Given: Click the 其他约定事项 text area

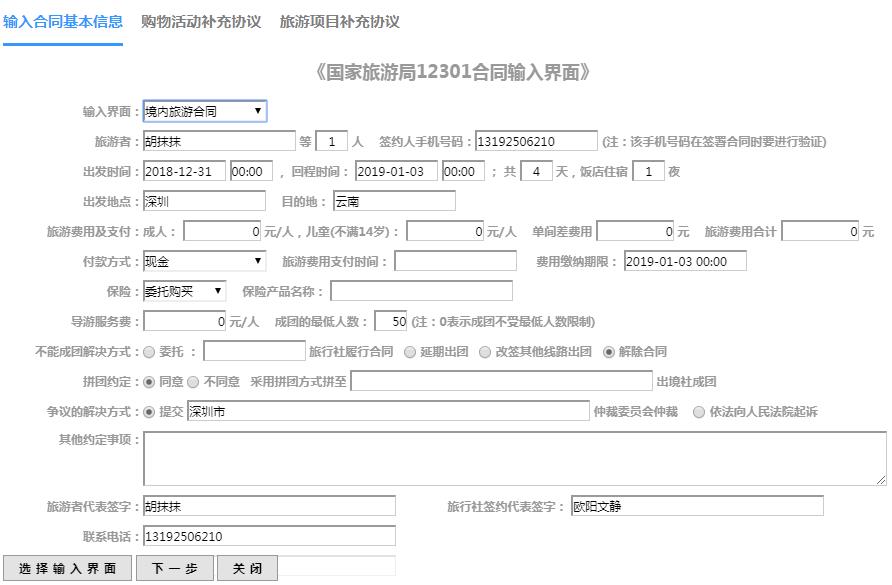Looking at the screenshot, I should pyautogui.click(x=515, y=459).
